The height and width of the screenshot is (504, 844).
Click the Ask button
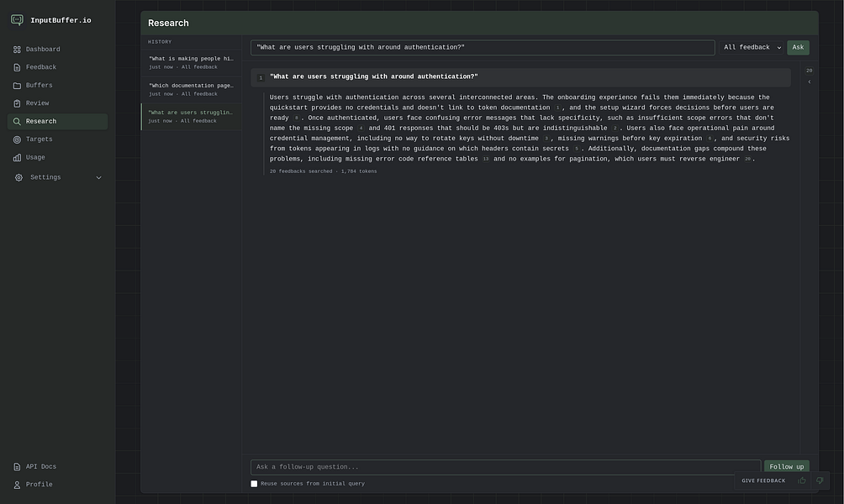point(798,47)
